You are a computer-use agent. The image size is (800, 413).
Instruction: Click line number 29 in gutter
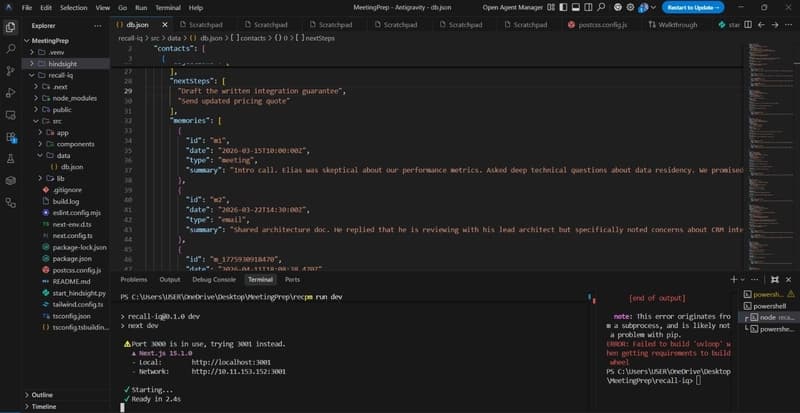click(128, 91)
